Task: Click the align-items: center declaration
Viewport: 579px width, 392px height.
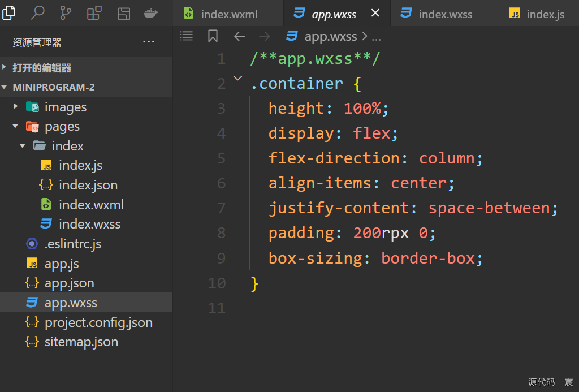Action: click(361, 183)
